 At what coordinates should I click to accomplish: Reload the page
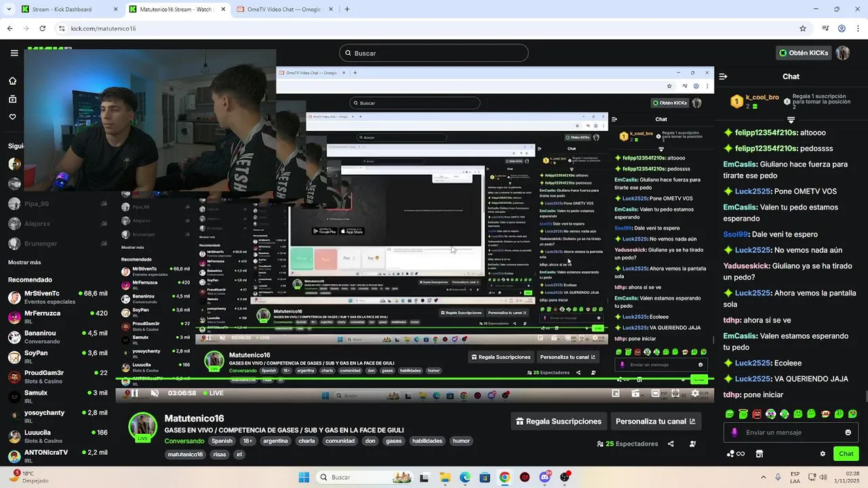[42, 28]
